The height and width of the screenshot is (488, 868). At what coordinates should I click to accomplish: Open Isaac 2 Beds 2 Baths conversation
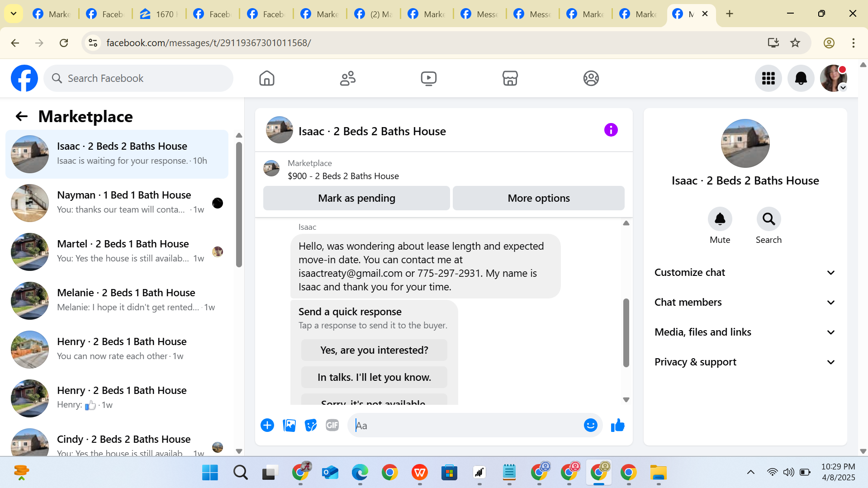point(117,154)
